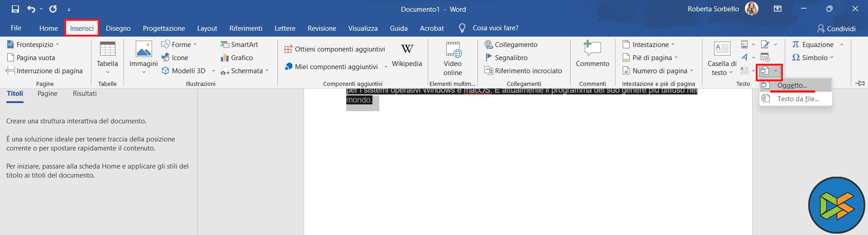Open the Piè di pagina dropdown
868x235 pixels.
(650, 57)
